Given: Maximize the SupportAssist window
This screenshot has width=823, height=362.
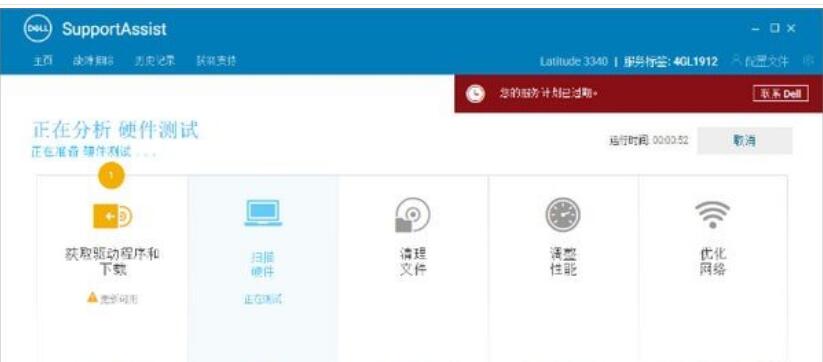Looking at the screenshot, I should 774,28.
